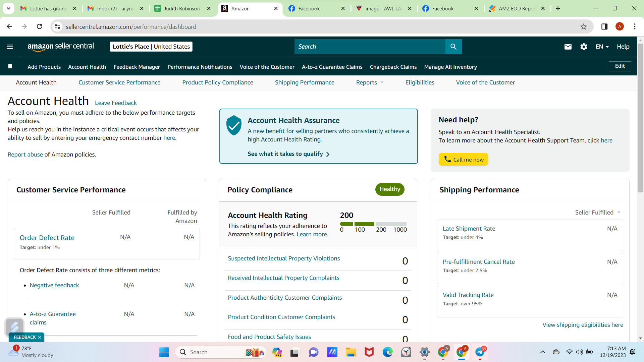The height and width of the screenshot is (362, 644).
Task: Open the Seller Central hamburger menu
Action: 10,47
